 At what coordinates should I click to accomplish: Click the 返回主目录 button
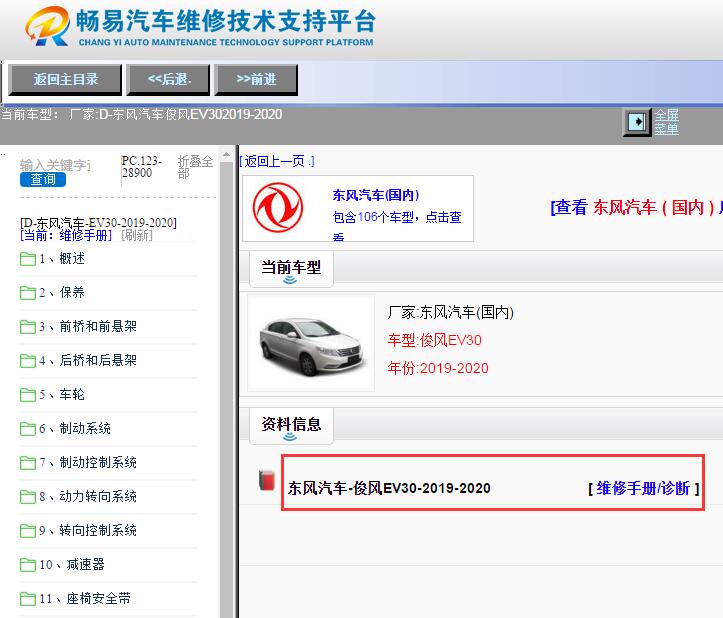[65, 79]
